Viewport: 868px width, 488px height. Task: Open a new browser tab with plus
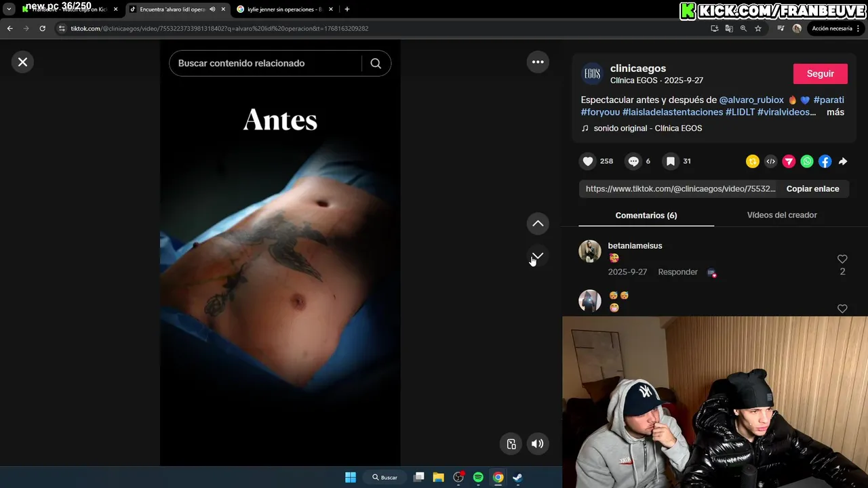[347, 9]
